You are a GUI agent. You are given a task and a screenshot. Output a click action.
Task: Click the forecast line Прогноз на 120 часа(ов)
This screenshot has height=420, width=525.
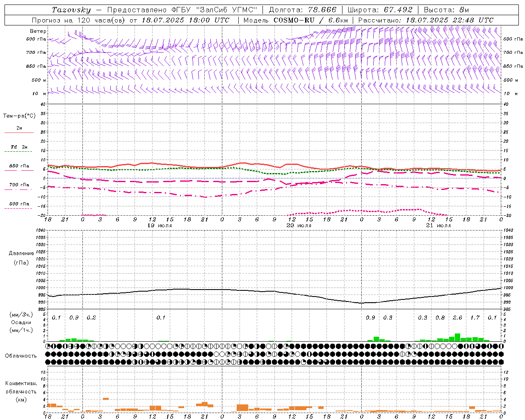click(x=78, y=20)
